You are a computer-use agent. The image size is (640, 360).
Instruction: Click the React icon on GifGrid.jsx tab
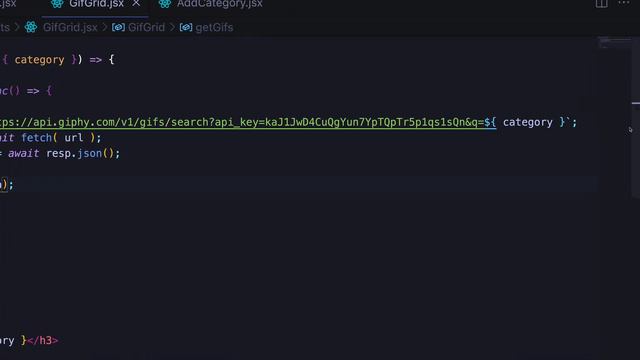click(x=57, y=4)
